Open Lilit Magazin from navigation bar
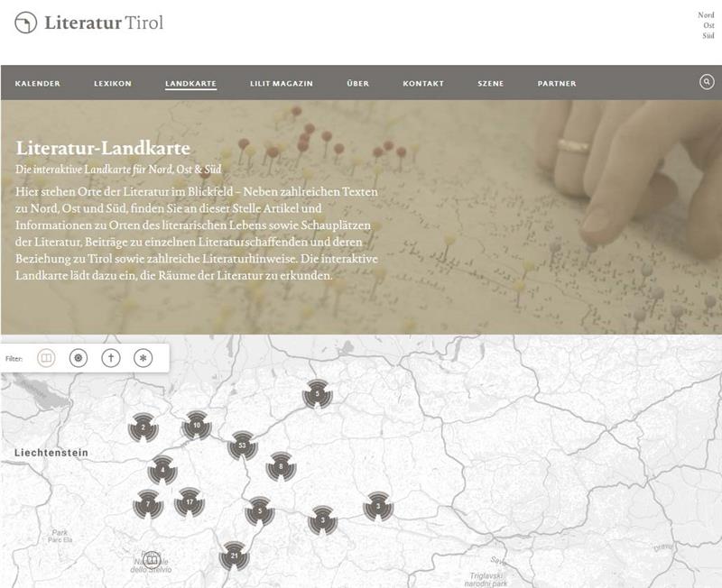The image size is (722, 588). tap(282, 84)
